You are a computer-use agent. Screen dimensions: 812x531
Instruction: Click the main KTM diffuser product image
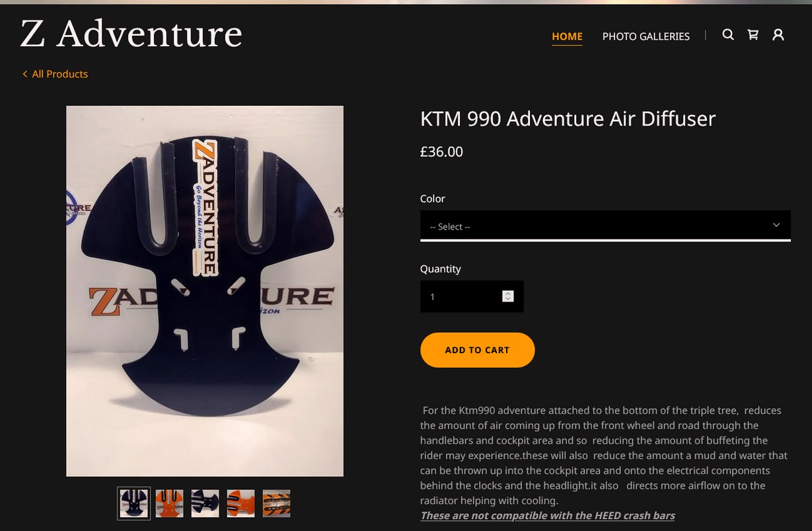pos(205,291)
